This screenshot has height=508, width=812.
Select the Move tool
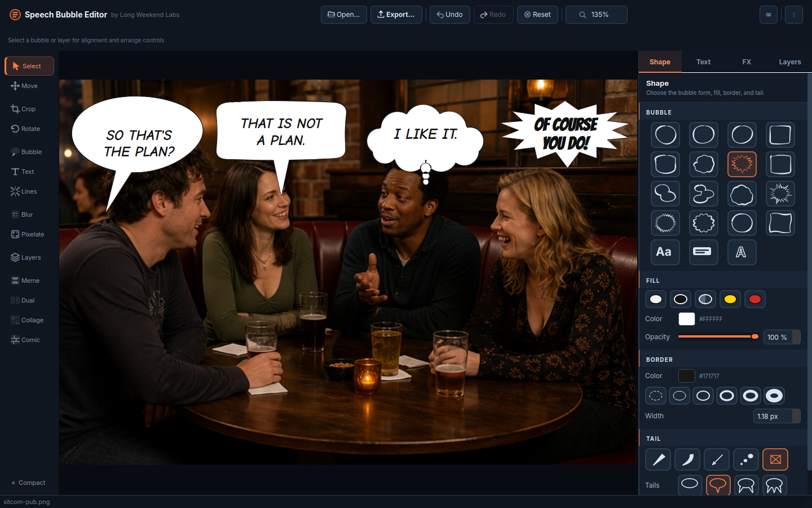tap(29, 86)
